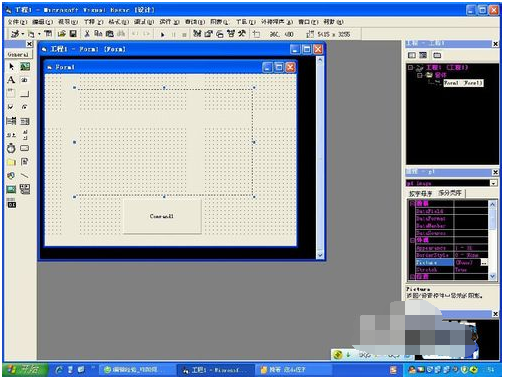Click the Properties Window toolbar icon
Image resolution: width=505 pixels, height=379 pixels.
coord(209,33)
